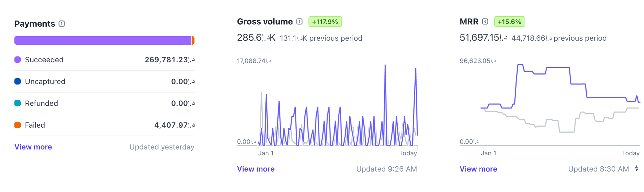Click the Payments info icon
Viewport: 644px width, 192px height.
coord(62,24)
